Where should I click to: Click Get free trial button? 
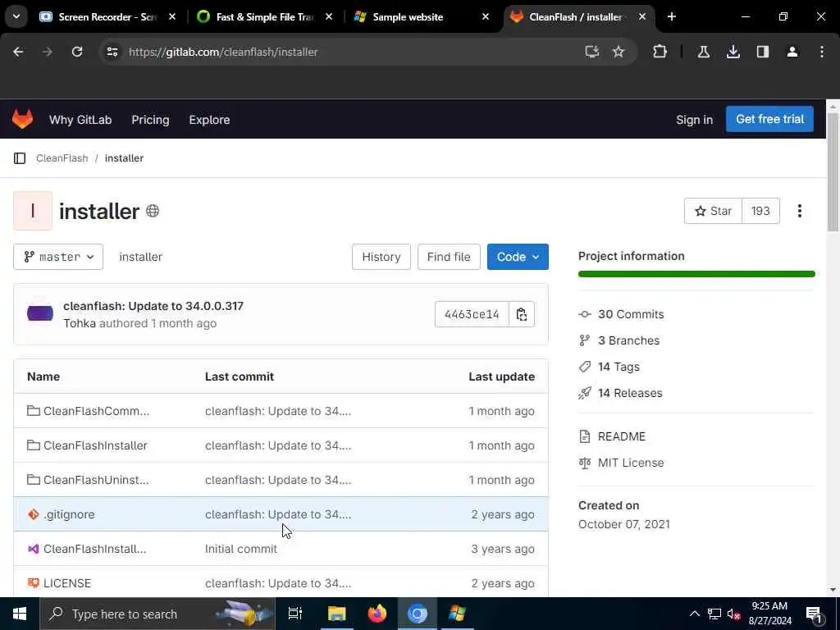coord(769,119)
